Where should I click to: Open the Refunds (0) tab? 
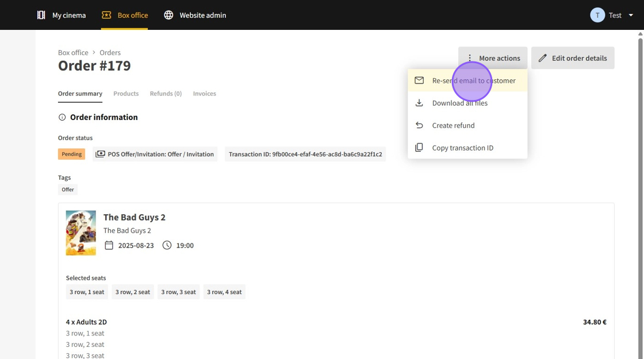click(166, 94)
